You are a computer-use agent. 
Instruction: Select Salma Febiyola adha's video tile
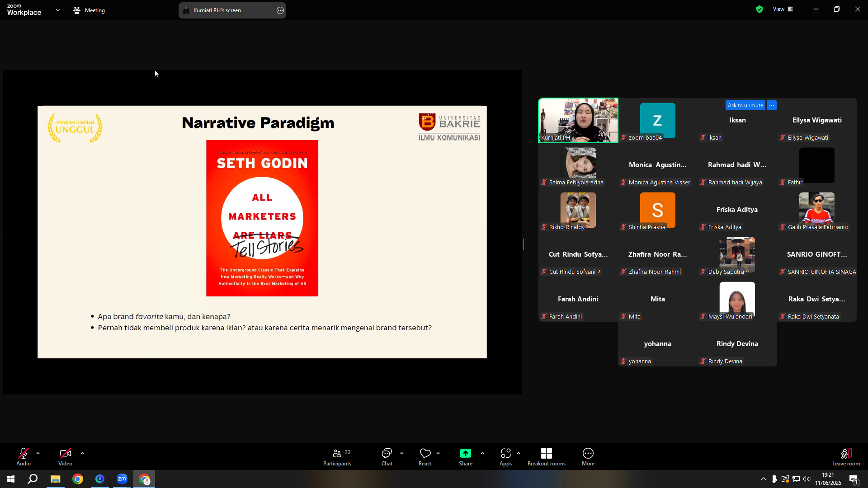pyautogui.click(x=578, y=165)
